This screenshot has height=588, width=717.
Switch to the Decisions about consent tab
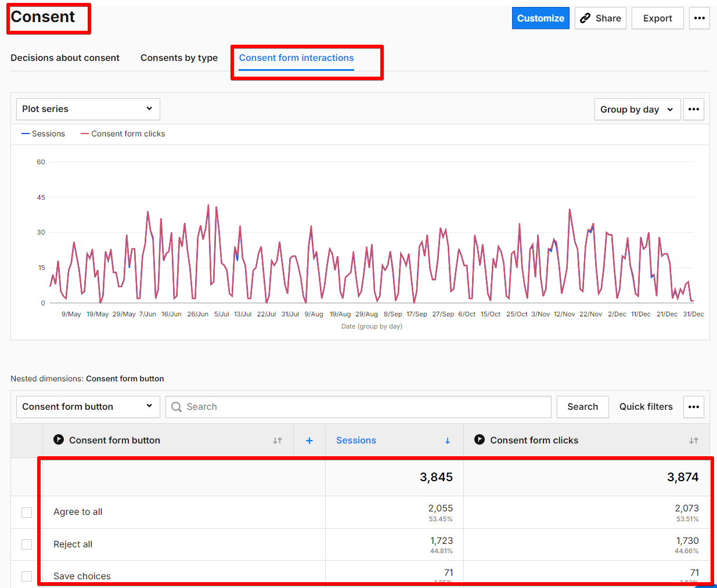65,57
